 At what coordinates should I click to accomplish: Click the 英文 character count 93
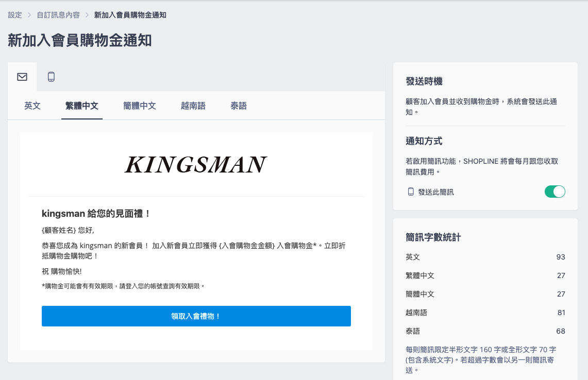click(561, 257)
